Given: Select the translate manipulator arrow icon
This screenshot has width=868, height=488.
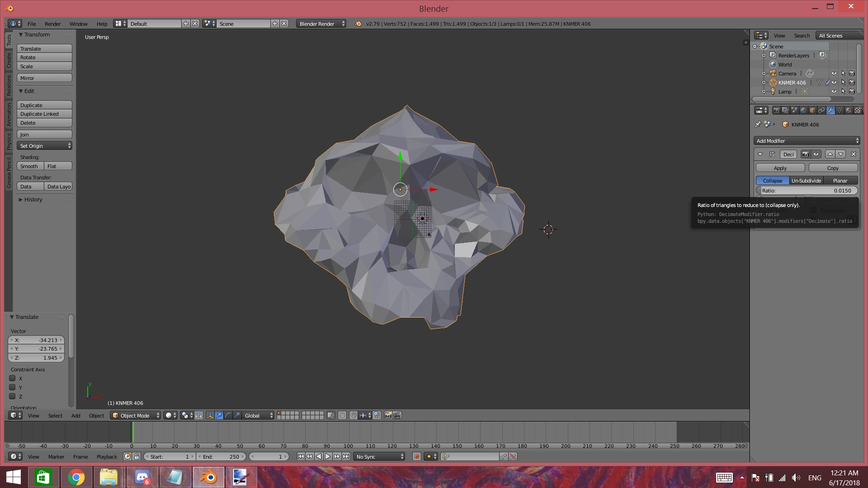Looking at the screenshot, I should (x=219, y=415).
